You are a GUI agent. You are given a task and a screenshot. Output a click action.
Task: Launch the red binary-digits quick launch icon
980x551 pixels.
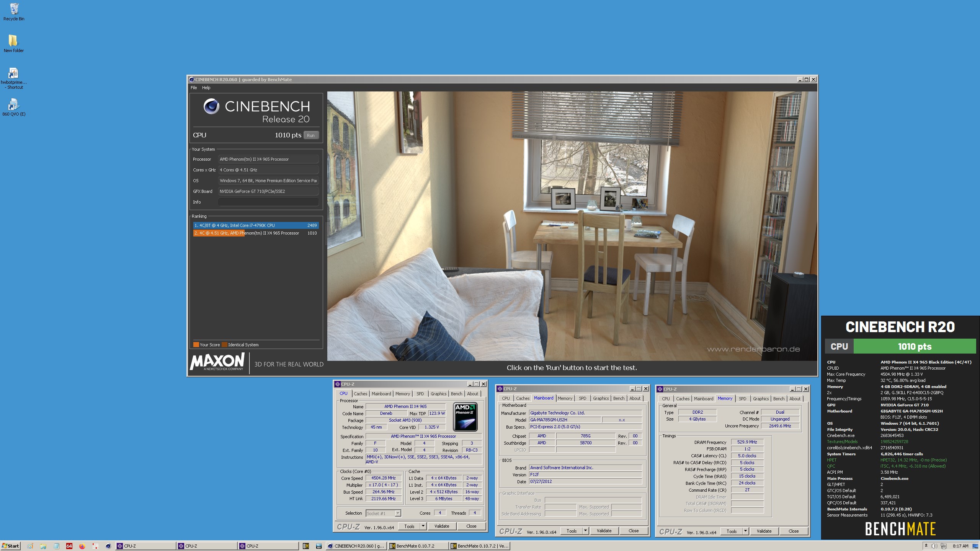click(95, 546)
